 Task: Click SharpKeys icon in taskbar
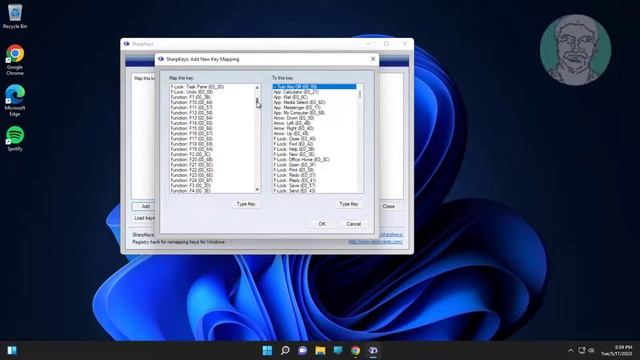tap(373, 350)
